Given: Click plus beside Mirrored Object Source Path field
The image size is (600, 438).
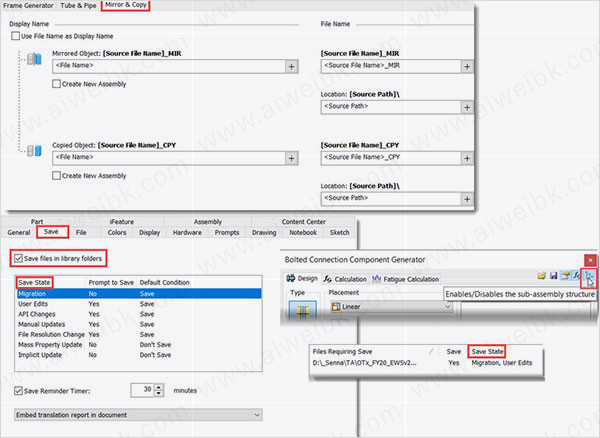Looking at the screenshot, I should pyautogui.click(x=467, y=107).
